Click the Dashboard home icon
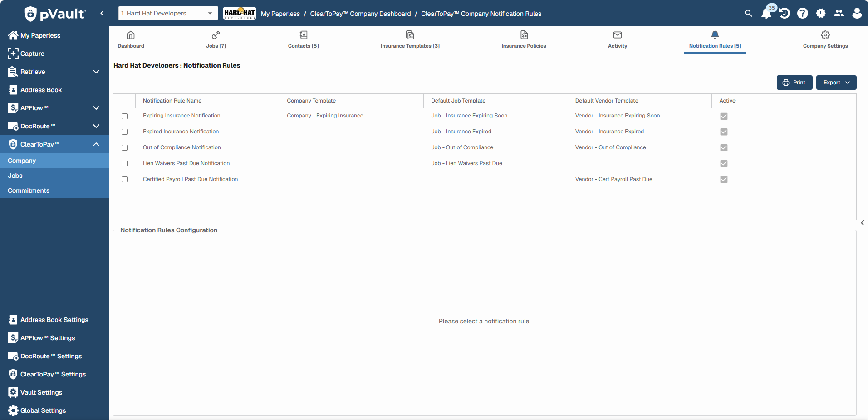 pyautogui.click(x=131, y=35)
